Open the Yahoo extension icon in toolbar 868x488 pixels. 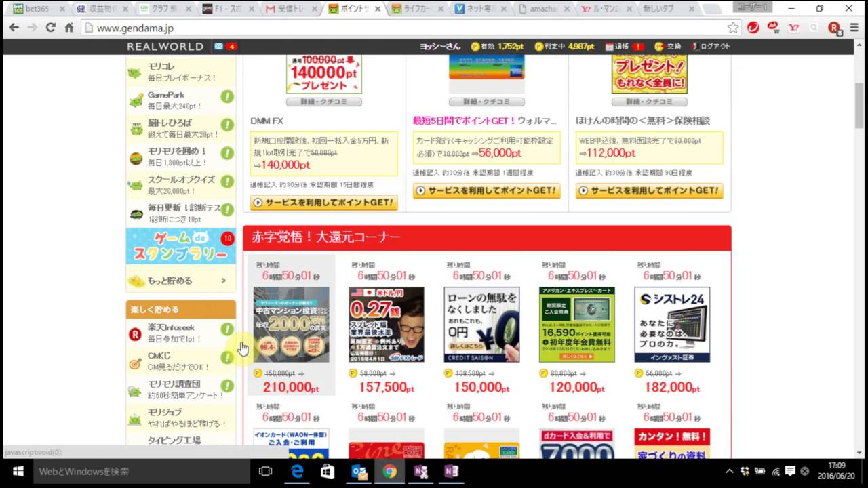(794, 28)
